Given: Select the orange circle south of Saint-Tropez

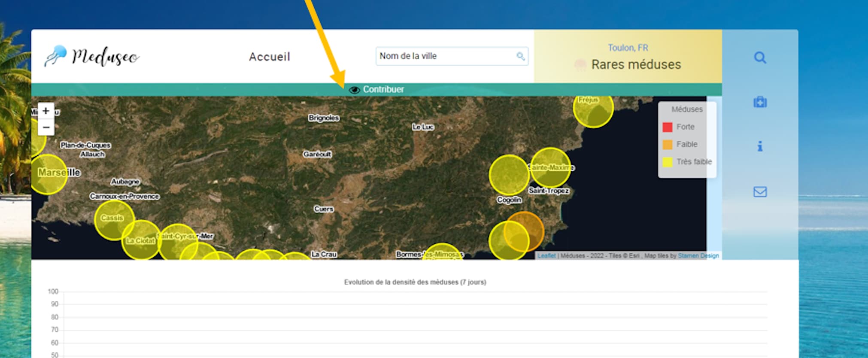Looking at the screenshot, I should [524, 231].
